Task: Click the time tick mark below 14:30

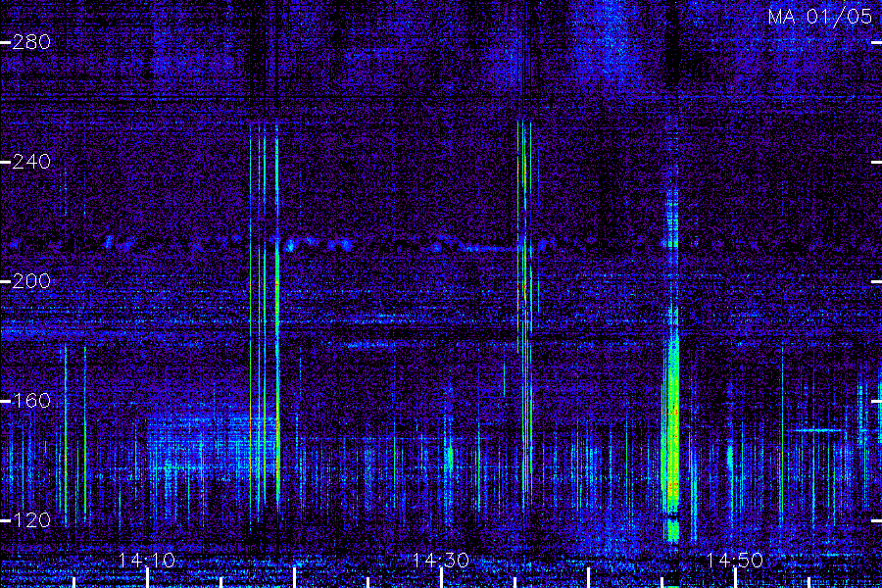Action: tap(442, 578)
